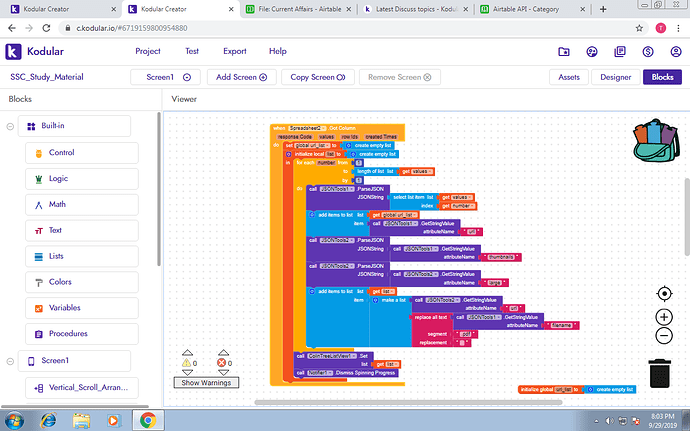Open the Variables blocks category

pyautogui.click(x=82, y=308)
